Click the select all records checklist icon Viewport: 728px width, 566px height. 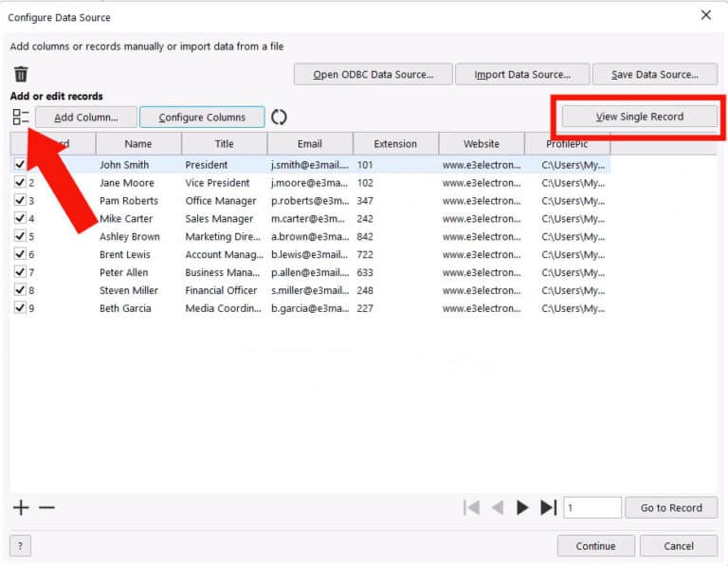[x=21, y=117]
